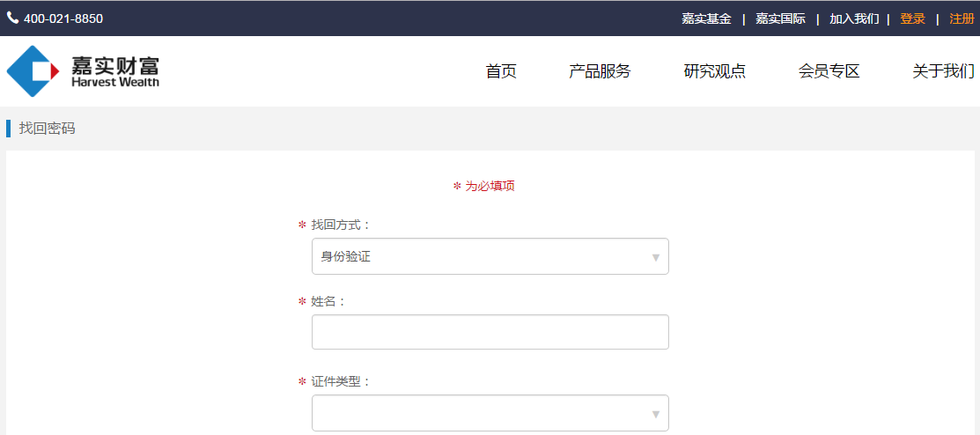Open the 嘉实基金 link

[x=706, y=18]
